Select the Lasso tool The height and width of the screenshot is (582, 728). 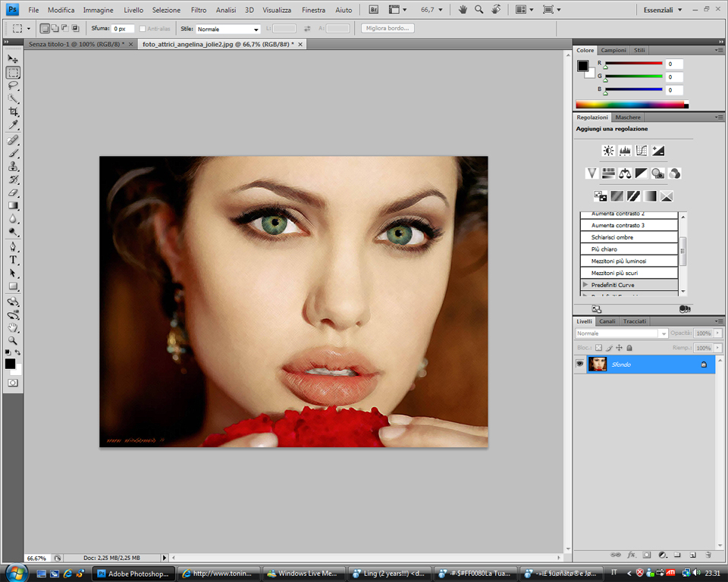13,86
